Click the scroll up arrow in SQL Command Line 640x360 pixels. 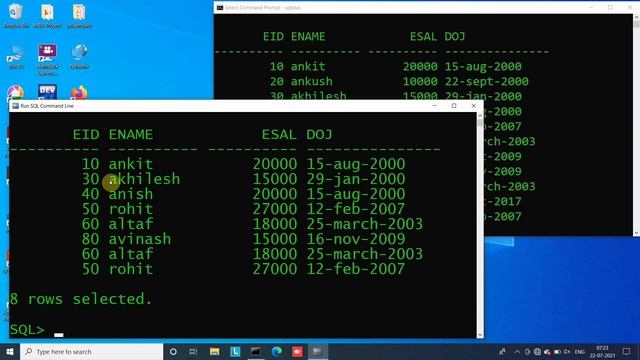[480, 116]
